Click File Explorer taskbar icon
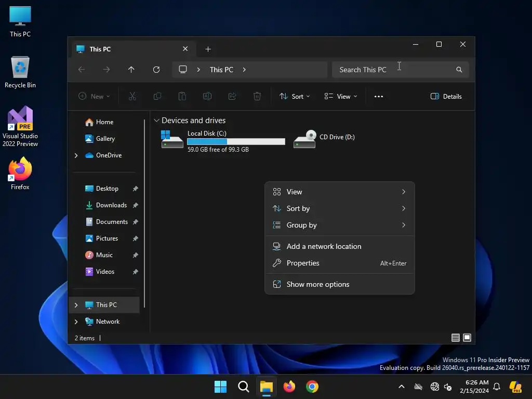Viewport: 532px width, 399px height. point(267,387)
